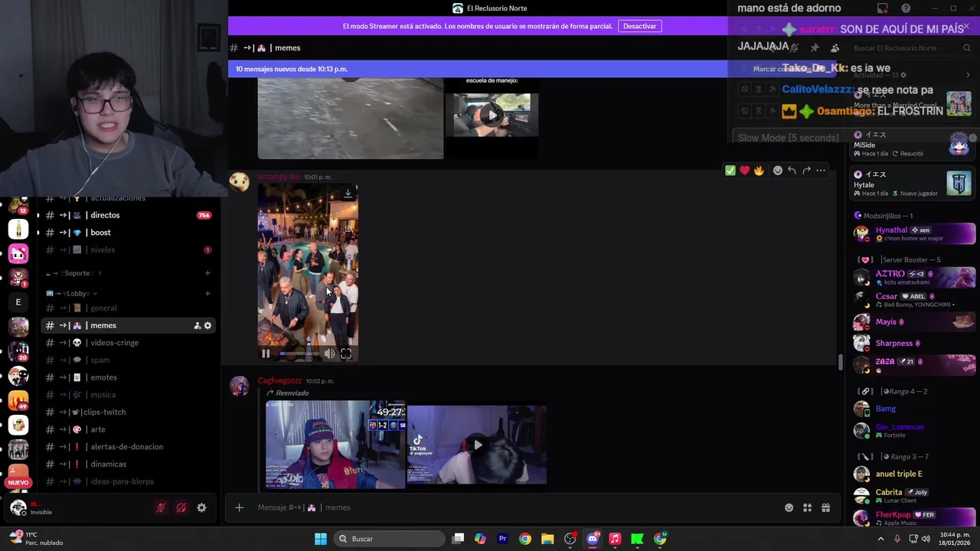Play the escuela de manejo video

tap(492, 116)
